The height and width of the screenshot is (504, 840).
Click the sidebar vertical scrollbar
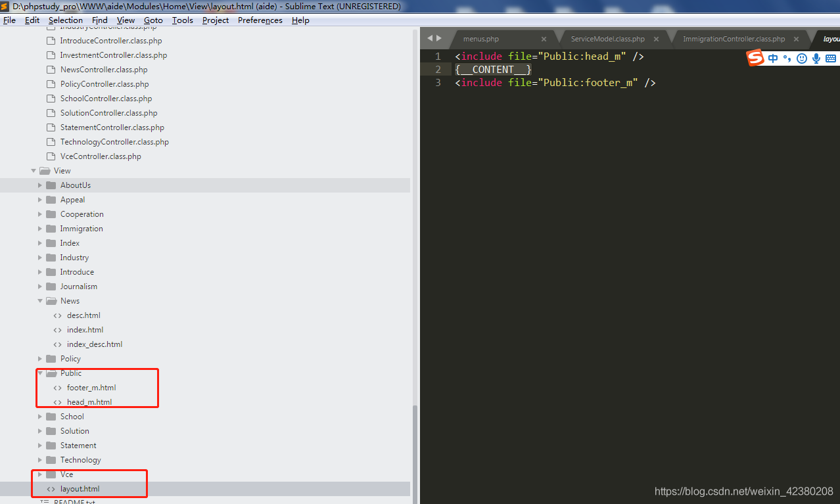(x=415, y=453)
